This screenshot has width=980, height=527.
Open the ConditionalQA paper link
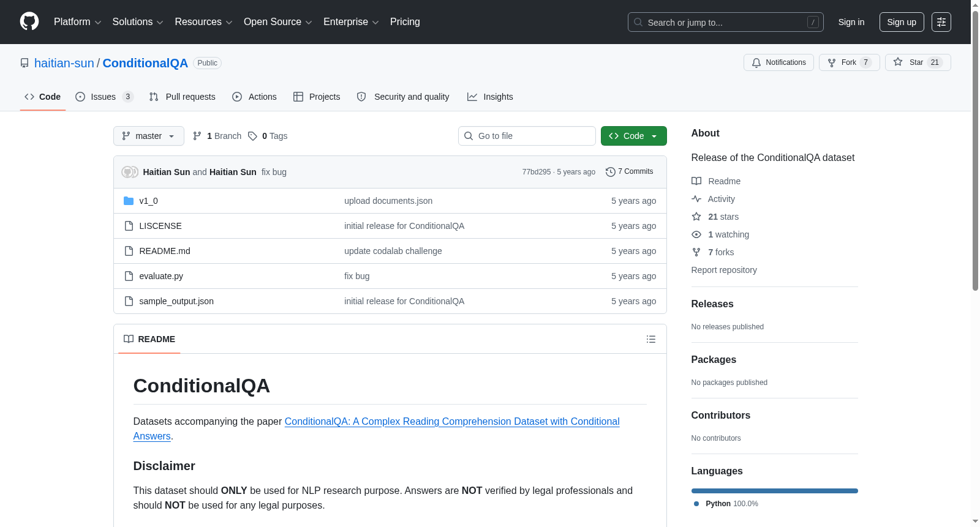coord(377,428)
